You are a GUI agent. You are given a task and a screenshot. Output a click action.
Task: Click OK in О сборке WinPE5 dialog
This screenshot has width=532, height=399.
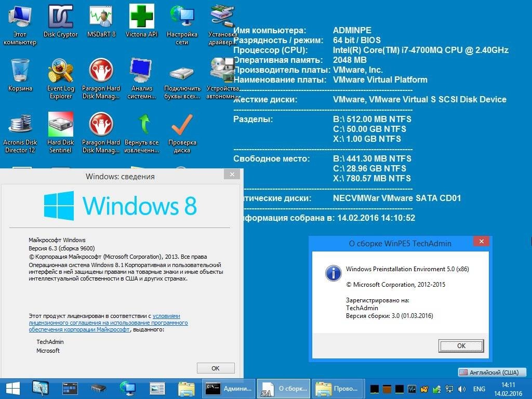click(461, 345)
